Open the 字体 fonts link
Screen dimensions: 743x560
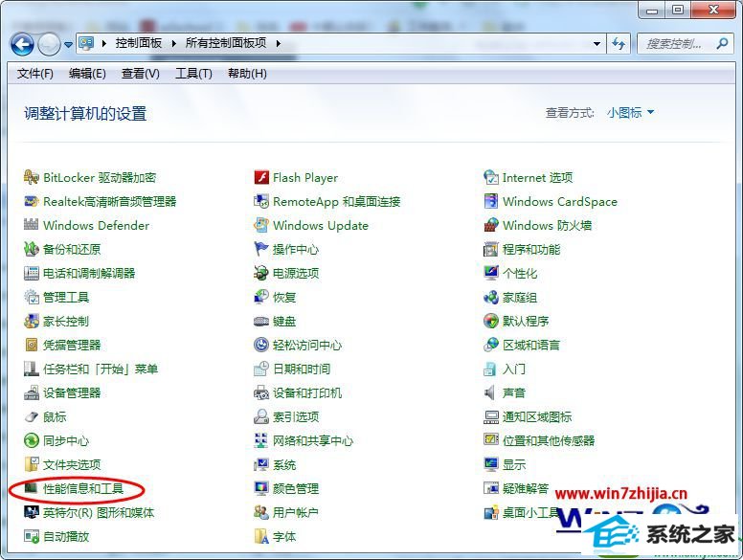(284, 537)
